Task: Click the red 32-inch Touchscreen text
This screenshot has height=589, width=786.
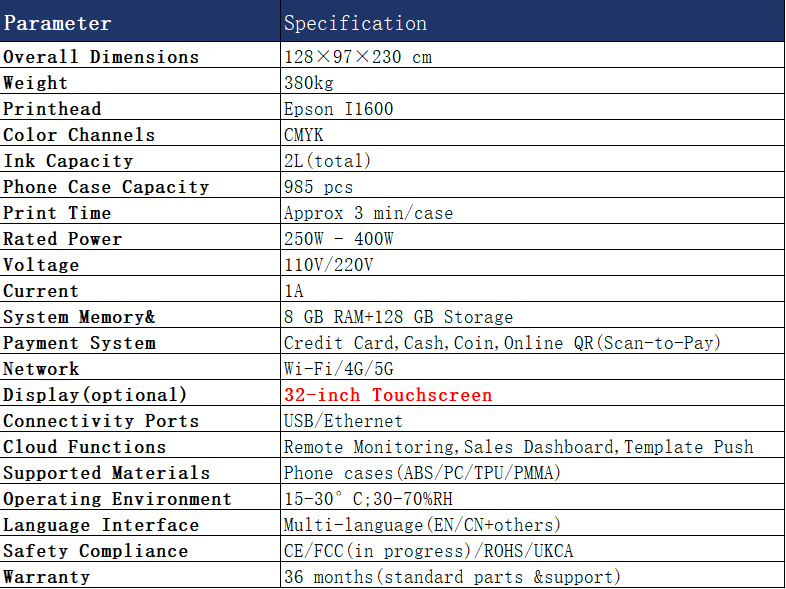Action: point(388,395)
